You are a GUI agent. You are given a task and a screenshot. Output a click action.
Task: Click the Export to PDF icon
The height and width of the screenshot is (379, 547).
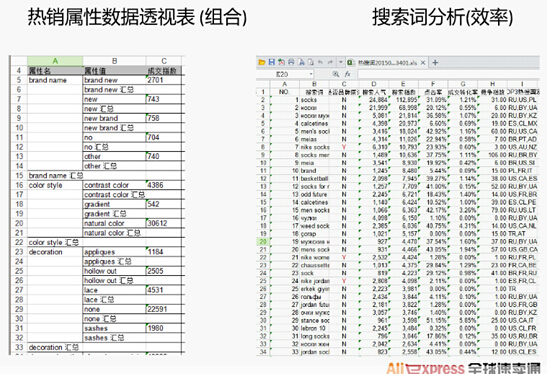281,62
